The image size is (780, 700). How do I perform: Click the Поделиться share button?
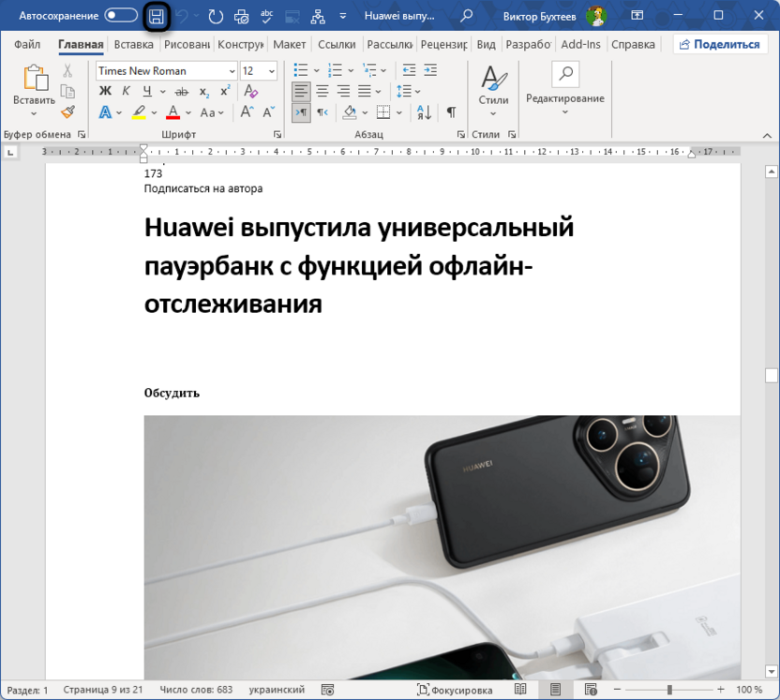tap(720, 44)
